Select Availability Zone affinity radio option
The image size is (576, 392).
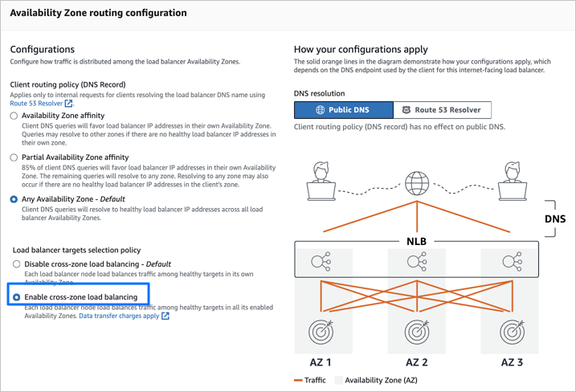click(x=14, y=116)
